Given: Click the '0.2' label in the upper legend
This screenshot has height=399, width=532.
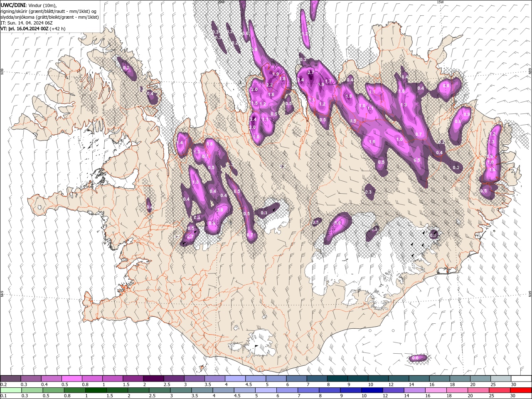Looking at the screenshot, I should [x=3, y=384].
